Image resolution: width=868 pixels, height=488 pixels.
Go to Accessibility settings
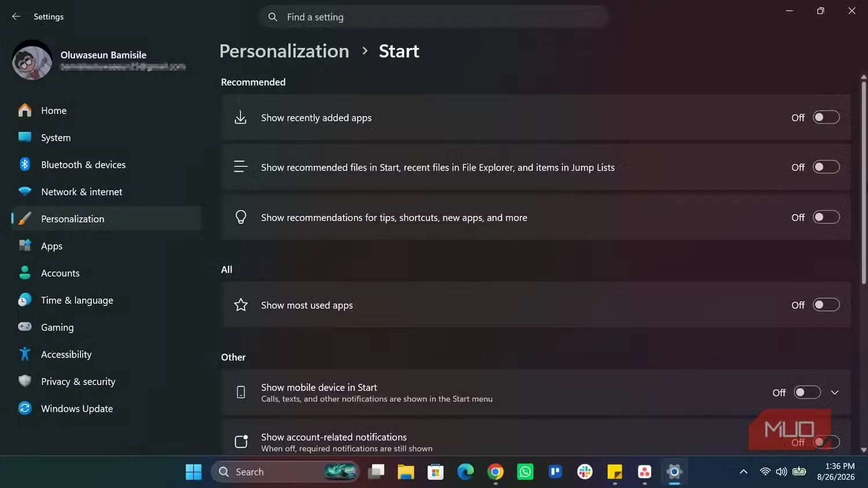[x=106, y=354]
